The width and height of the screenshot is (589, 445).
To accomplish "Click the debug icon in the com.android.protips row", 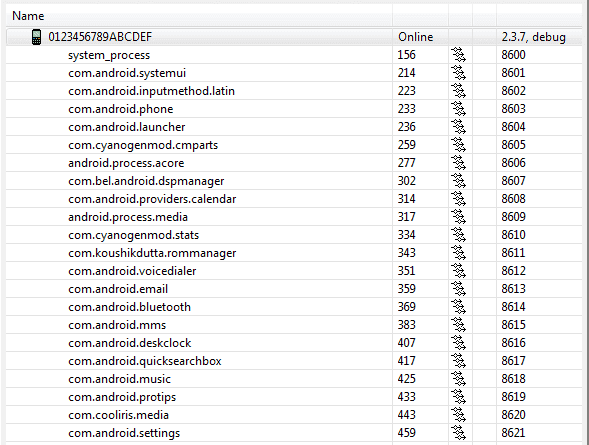I will coord(459,397).
